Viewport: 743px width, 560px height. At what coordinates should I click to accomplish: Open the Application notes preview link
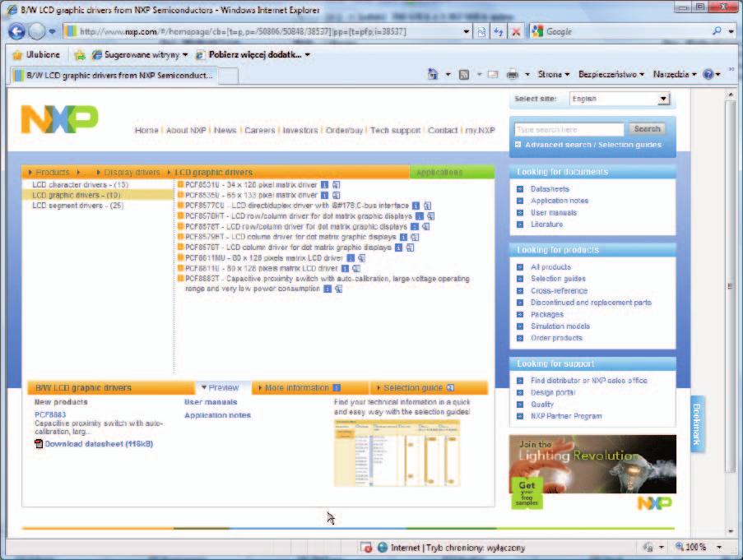tap(217, 415)
